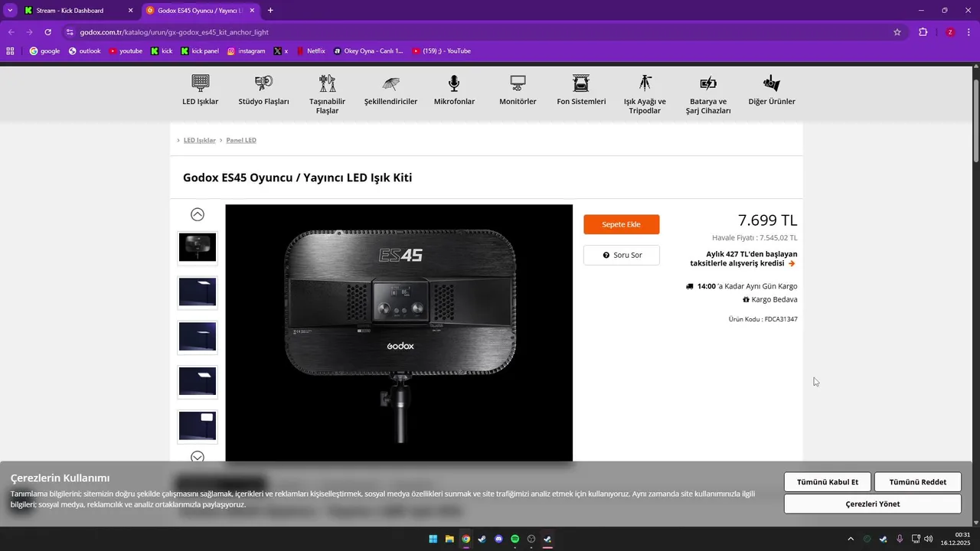Screen dimensions: 980x551
Task: Open the Fon Sistemleri category icon
Action: pyautogui.click(x=581, y=83)
